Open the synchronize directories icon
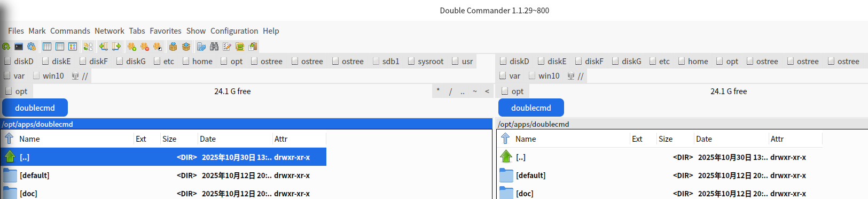Viewport: 868px width, 199px height. click(240, 47)
